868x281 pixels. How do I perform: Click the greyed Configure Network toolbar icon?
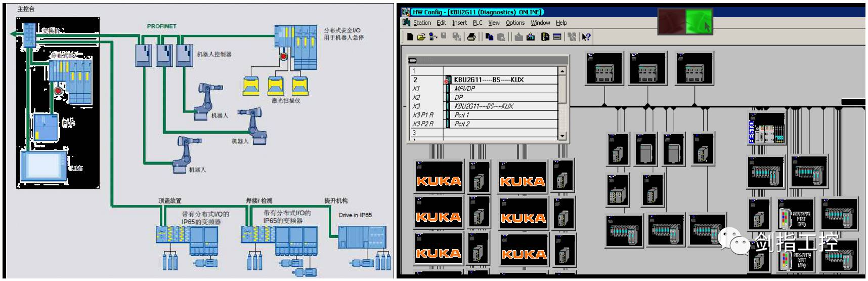pos(572,37)
